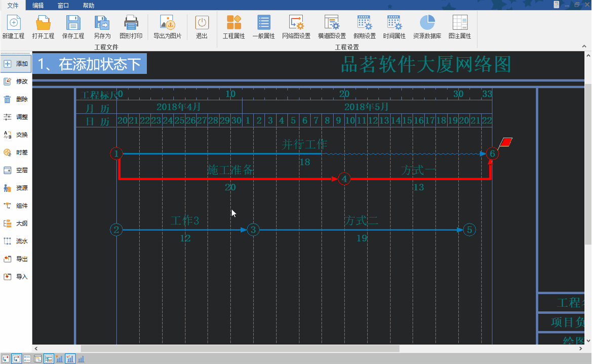Click the red flag at node 6
The image size is (593, 364).
click(505, 143)
